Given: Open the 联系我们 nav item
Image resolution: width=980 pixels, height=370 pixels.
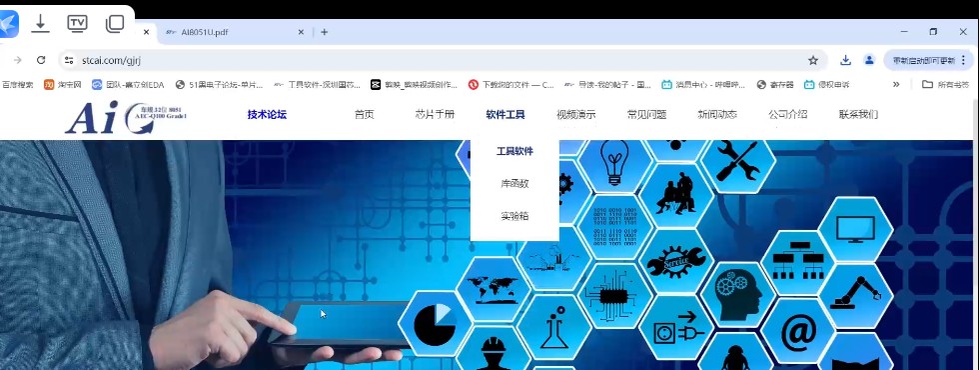Looking at the screenshot, I should pyautogui.click(x=859, y=115).
